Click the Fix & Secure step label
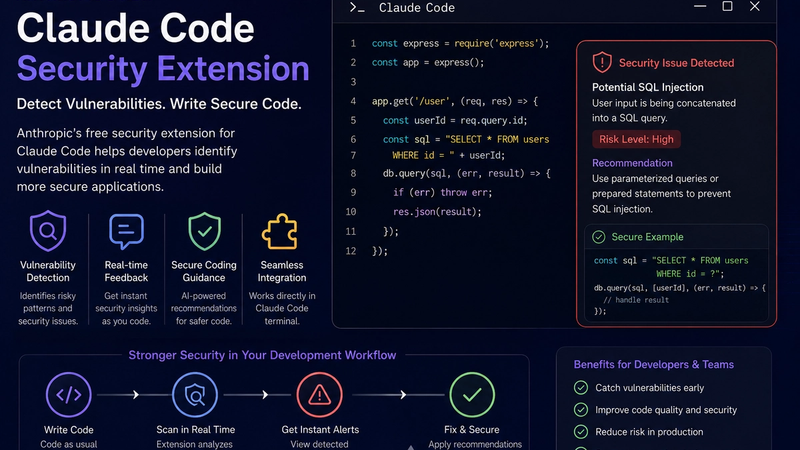 pos(472,430)
